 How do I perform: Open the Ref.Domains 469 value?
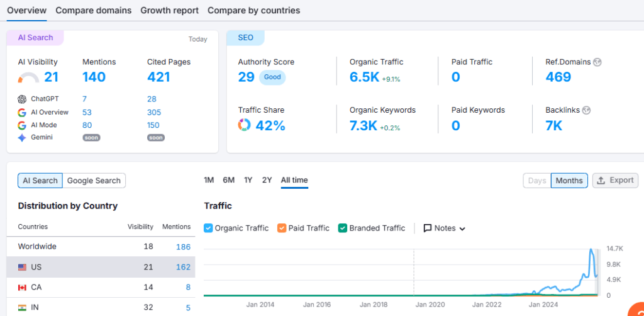[x=558, y=77]
